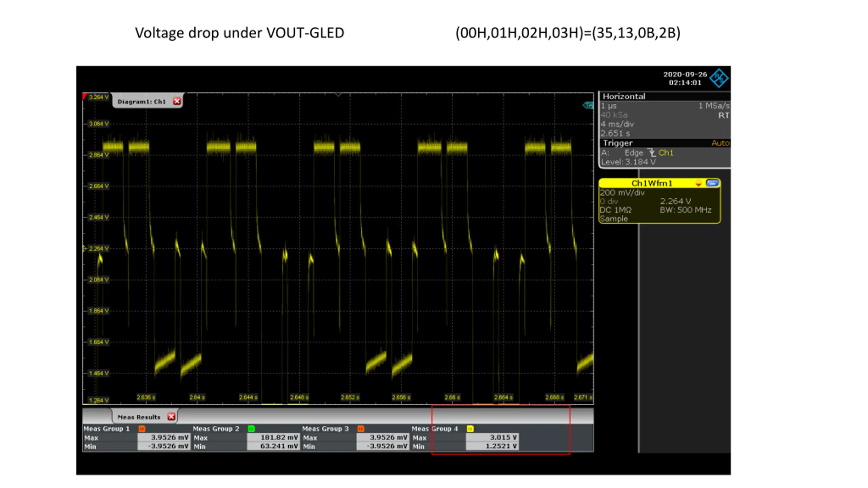Click the trigger level TA marker icon
Screen dimensions: 868x488
coord(588,105)
